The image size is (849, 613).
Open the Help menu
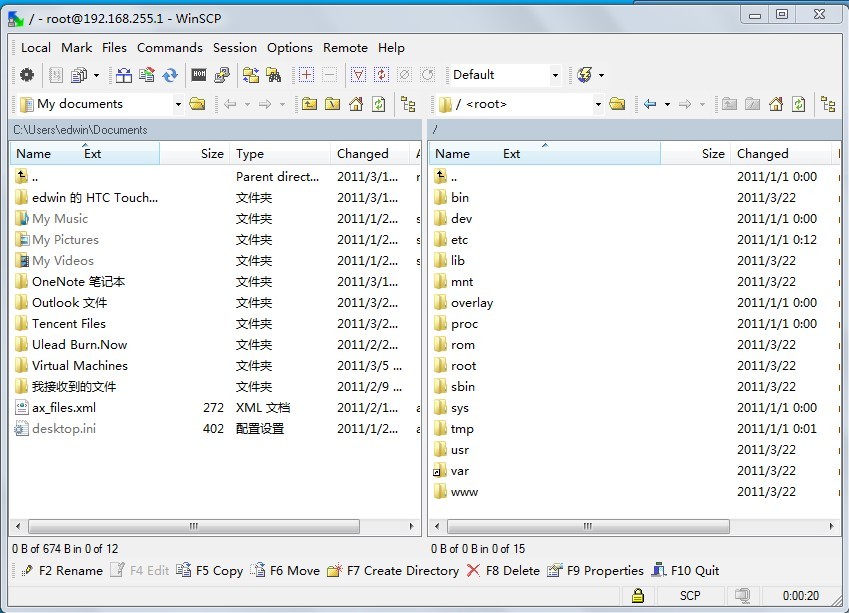[x=391, y=48]
